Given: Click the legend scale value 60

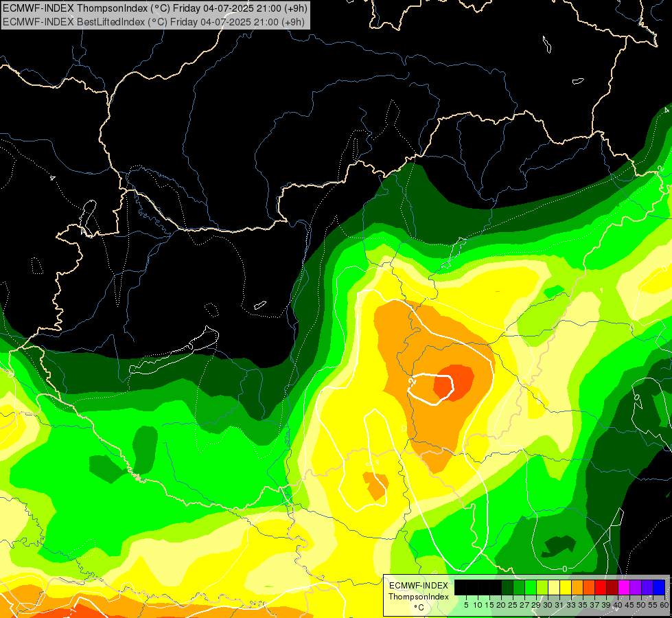Looking at the screenshot, I should click(x=664, y=605).
